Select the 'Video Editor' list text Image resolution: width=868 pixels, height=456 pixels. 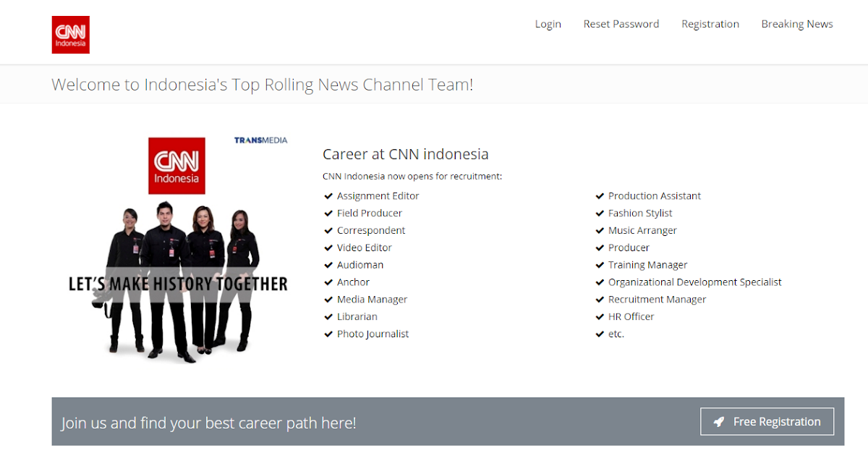[x=365, y=248]
